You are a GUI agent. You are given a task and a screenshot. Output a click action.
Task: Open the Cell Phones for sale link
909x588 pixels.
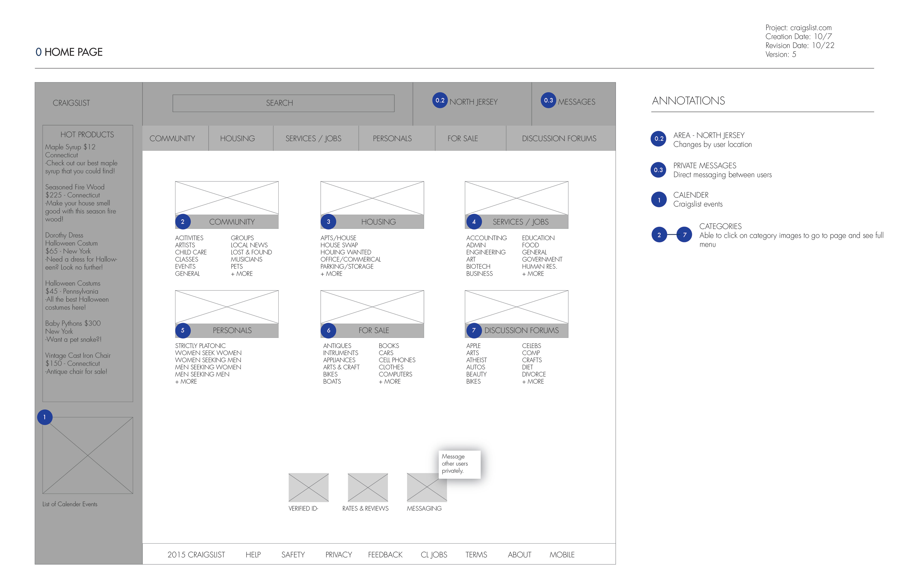(x=397, y=360)
